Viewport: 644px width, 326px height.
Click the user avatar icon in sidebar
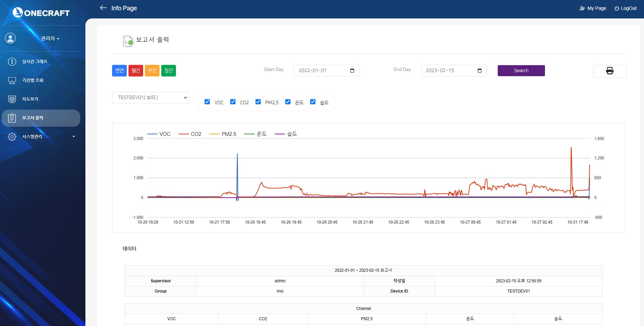(10, 38)
